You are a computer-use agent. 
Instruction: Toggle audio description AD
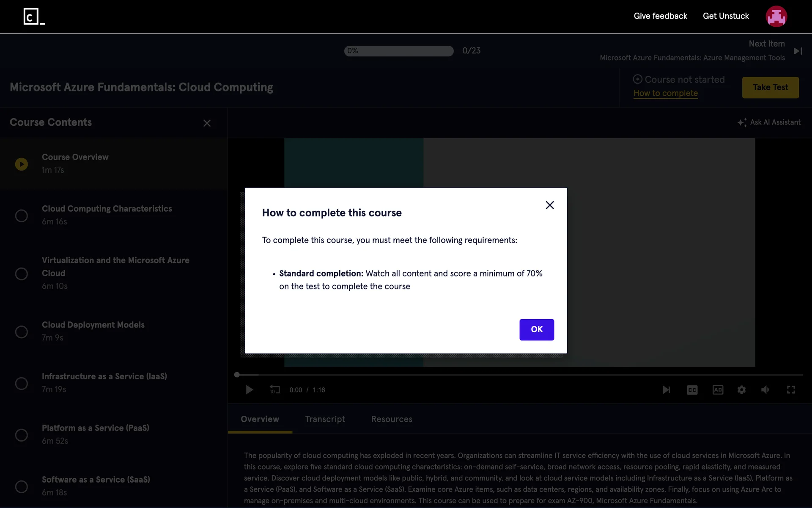(x=718, y=390)
